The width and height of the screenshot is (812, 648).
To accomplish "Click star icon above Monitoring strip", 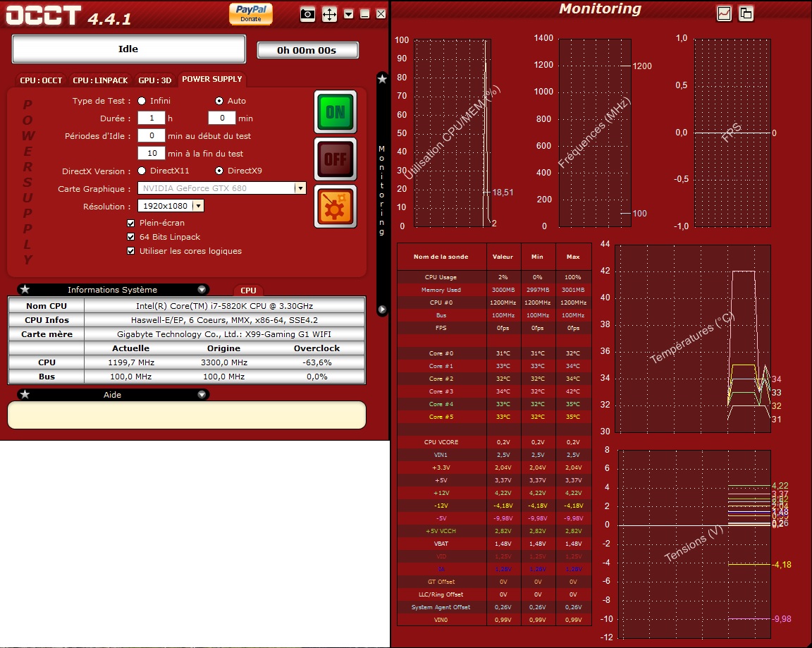I will 382,79.
